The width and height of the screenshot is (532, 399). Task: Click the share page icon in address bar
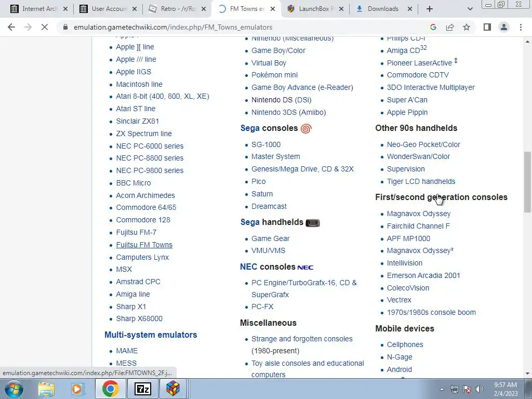click(x=450, y=27)
